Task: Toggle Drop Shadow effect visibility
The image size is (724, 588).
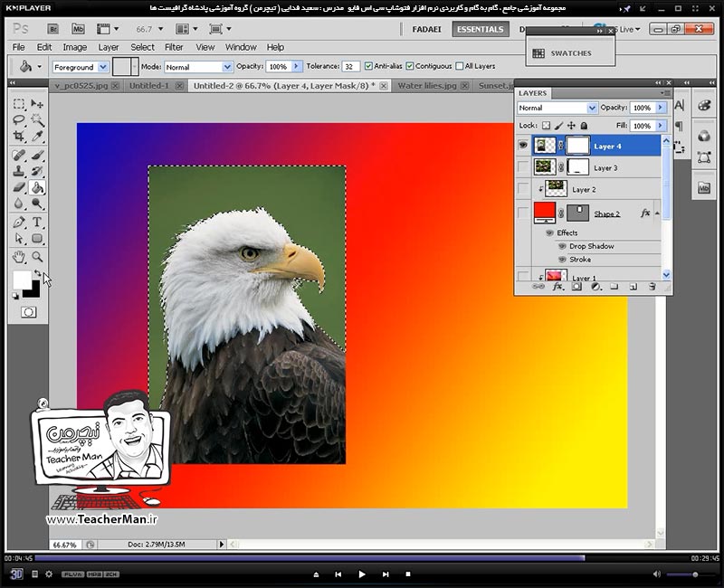Action: (x=562, y=246)
